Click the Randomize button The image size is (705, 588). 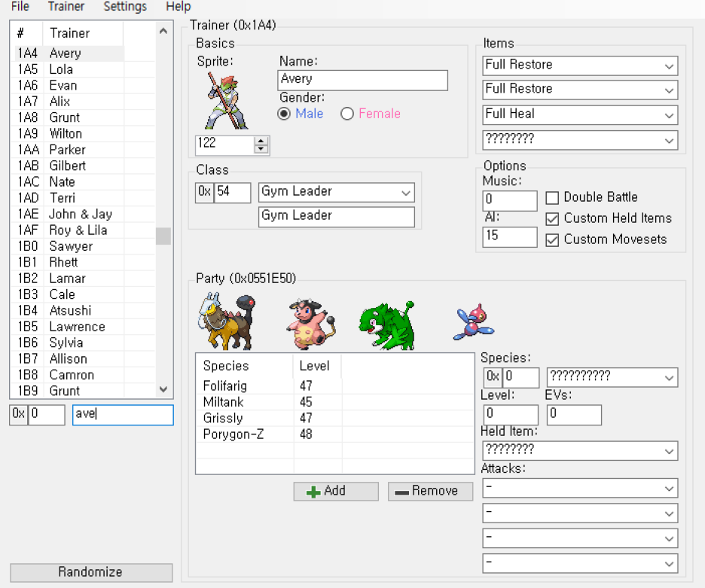pos(91,572)
